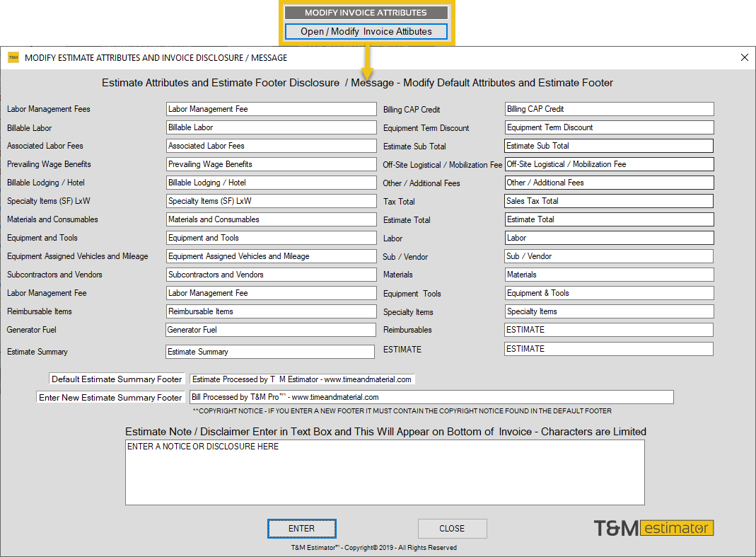Edit the Billing CAP Credit input field

[610, 109]
